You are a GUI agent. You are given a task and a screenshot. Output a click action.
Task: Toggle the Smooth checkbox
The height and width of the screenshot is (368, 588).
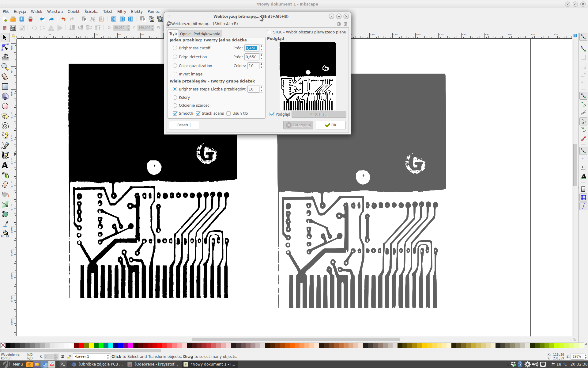[x=175, y=113]
